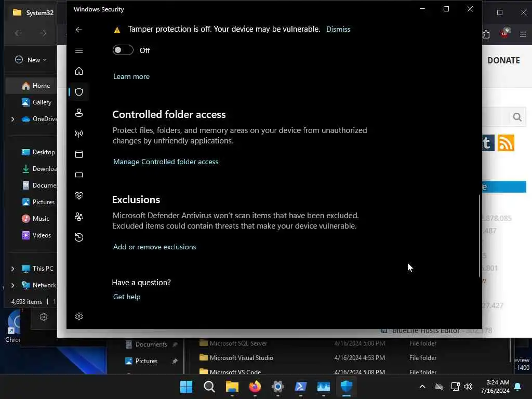Go back in Windows Security

(79, 30)
